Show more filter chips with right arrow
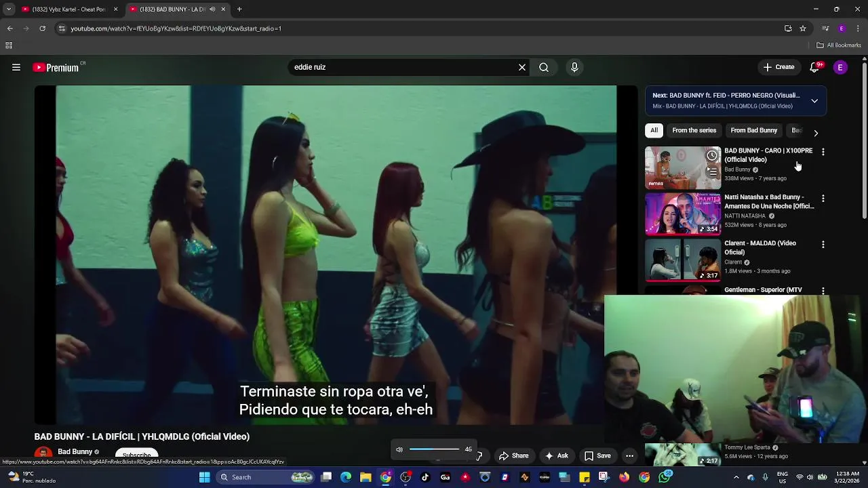868x488 pixels. 816,133
